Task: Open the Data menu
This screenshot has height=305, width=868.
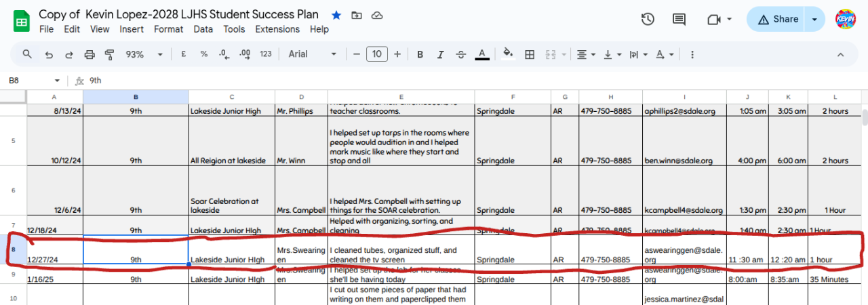Action: [x=203, y=29]
